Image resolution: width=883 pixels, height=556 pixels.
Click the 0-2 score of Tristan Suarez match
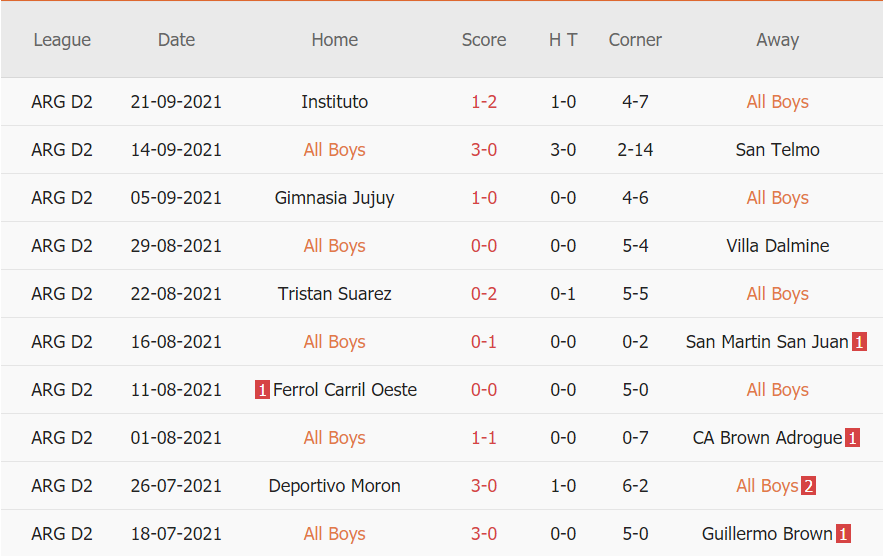pos(484,294)
